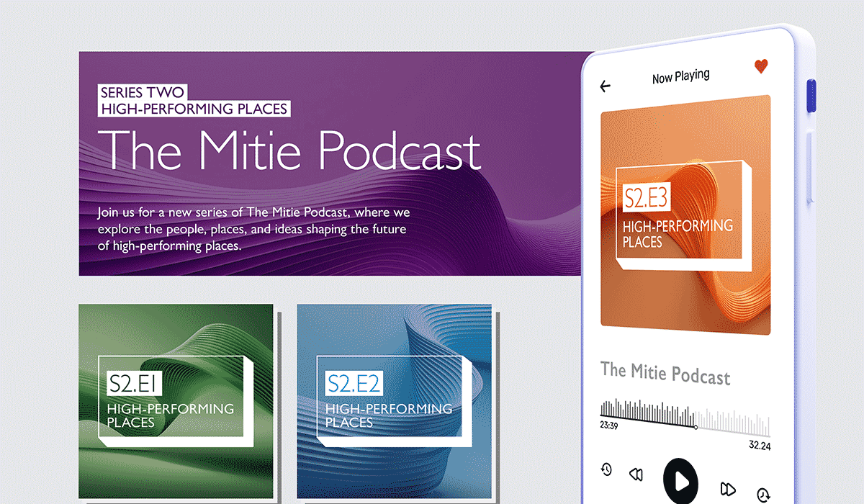Toggle the red heart favorite icon
The height and width of the screenshot is (504, 864).
click(x=761, y=66)
